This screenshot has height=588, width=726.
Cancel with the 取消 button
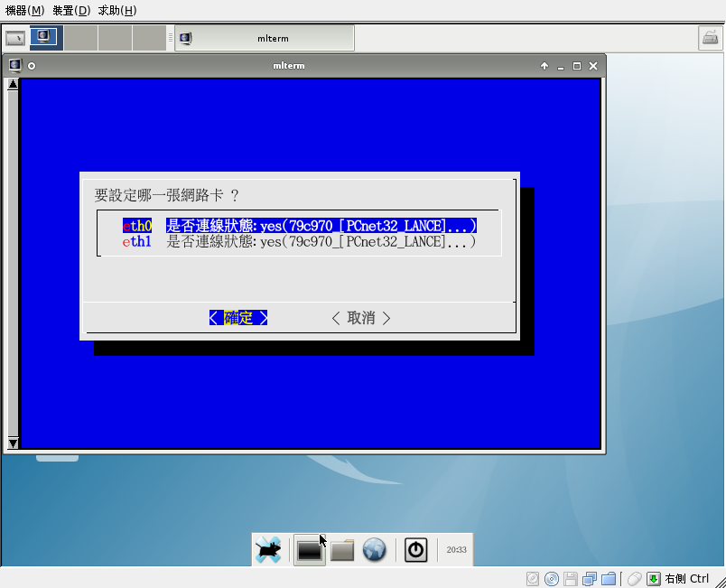click(x=361, y=318)
